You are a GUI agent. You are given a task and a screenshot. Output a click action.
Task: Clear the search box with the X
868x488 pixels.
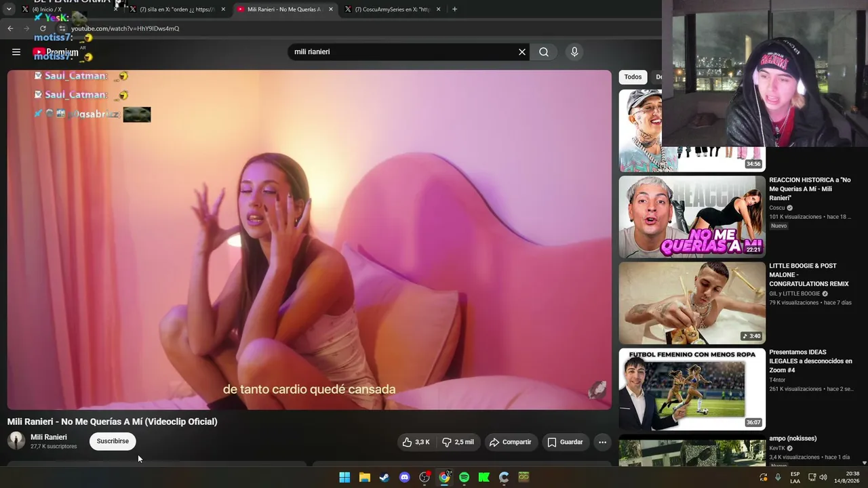pos(522,52)
